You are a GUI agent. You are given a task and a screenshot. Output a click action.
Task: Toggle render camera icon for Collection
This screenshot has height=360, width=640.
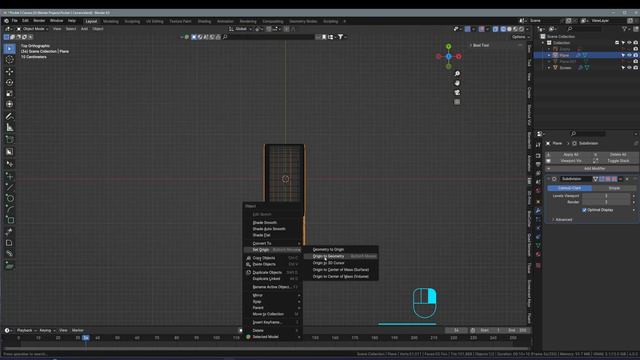tap(636, 42)
